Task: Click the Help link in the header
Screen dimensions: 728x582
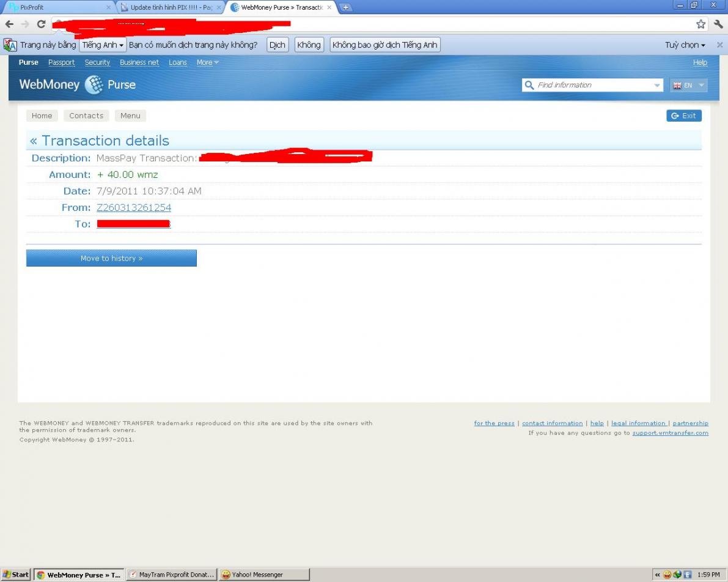Action: (700, 62)
